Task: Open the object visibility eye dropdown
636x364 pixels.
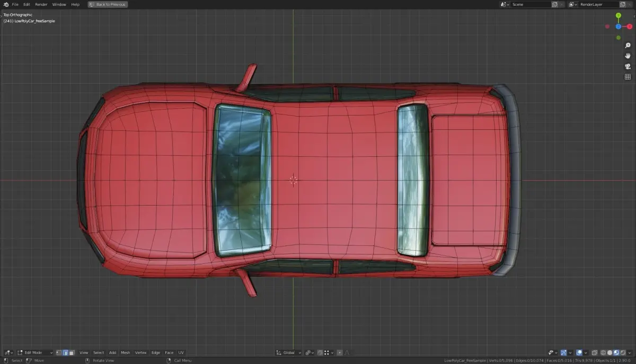Action: [x=553, y=352]
